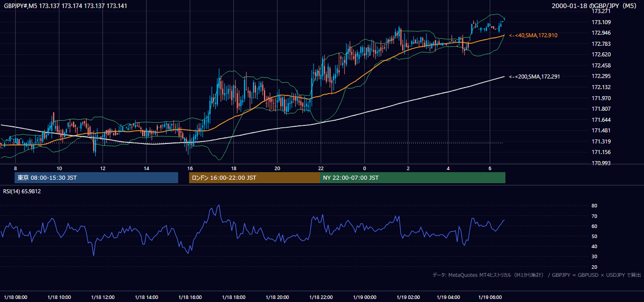Select the 200 SMA 172.291 label

(x=534, y=77)
